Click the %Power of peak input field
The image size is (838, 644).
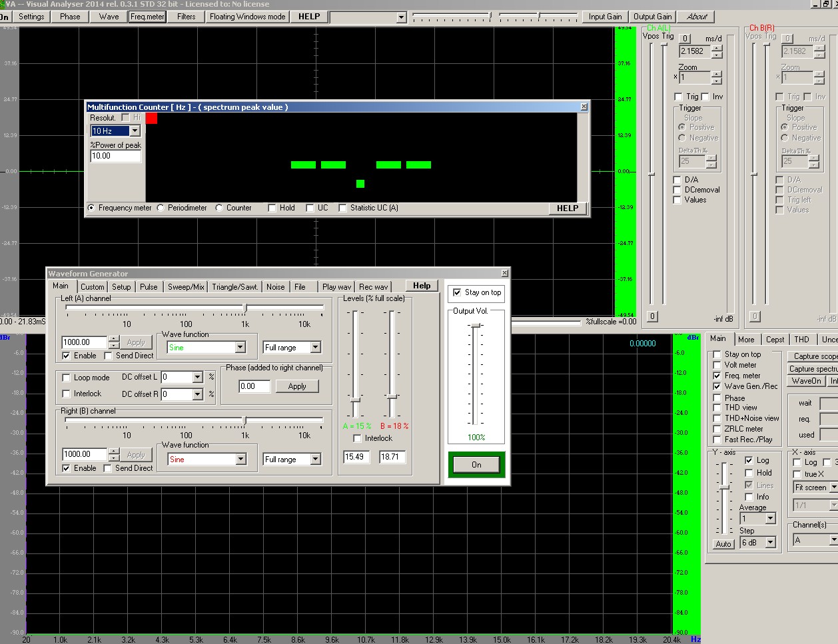(x=115, y=156)
